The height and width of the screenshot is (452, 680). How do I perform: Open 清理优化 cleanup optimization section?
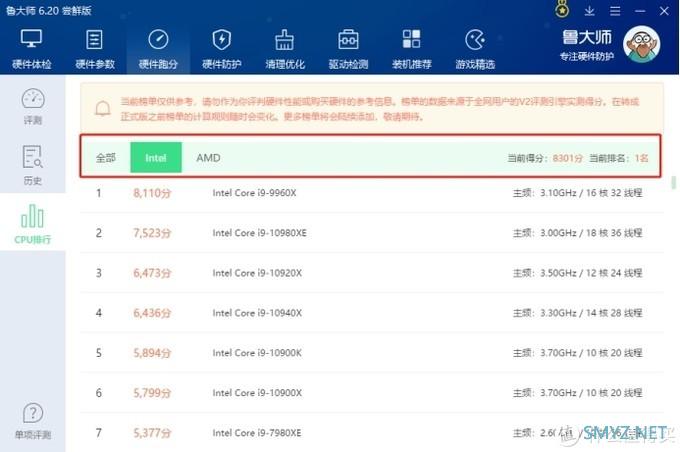tap(285, 49)
